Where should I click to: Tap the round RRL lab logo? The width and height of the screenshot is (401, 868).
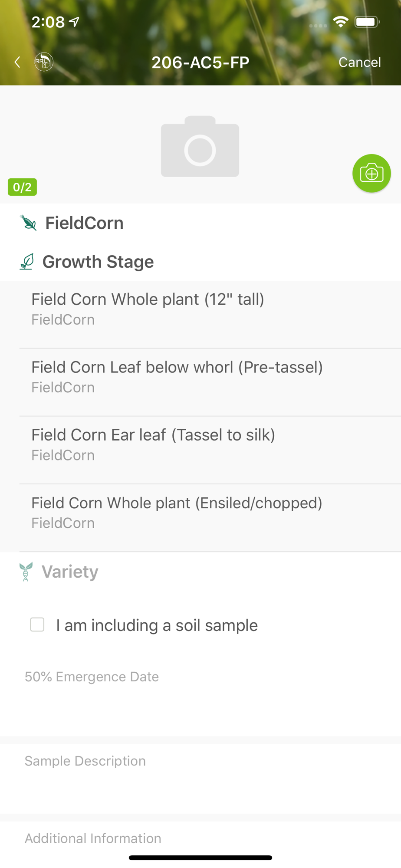[44, 62]
